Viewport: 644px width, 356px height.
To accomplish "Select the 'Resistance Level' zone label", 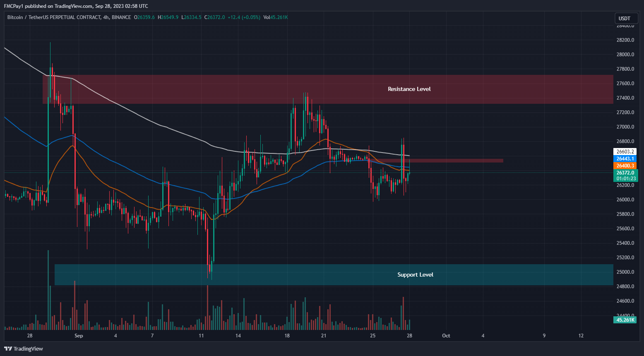I will [409, 89].
